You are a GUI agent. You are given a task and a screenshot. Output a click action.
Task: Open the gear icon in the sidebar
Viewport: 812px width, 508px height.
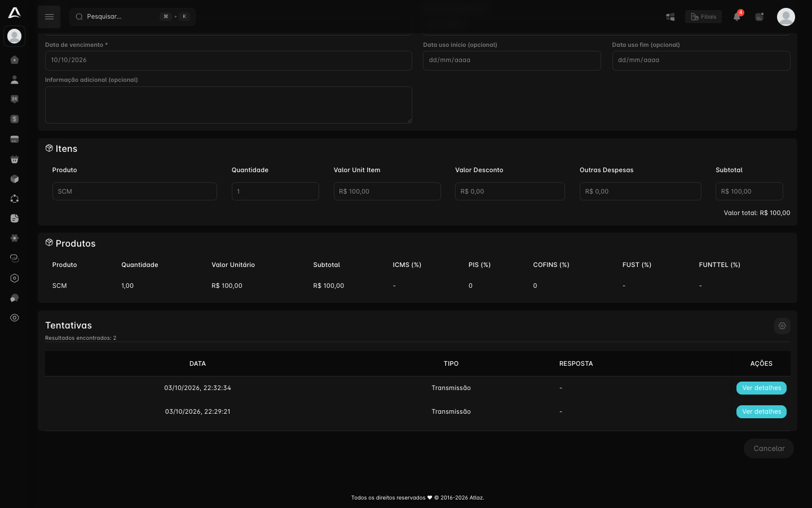(15, 238)
